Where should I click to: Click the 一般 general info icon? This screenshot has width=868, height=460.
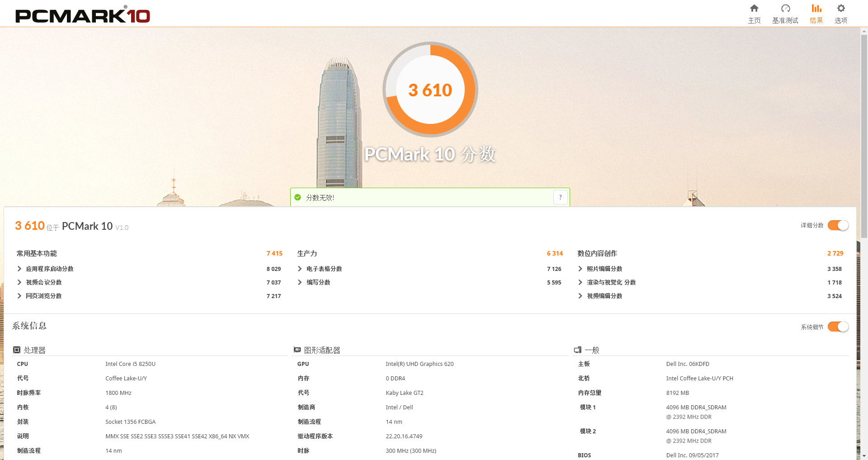coord(577,349)
